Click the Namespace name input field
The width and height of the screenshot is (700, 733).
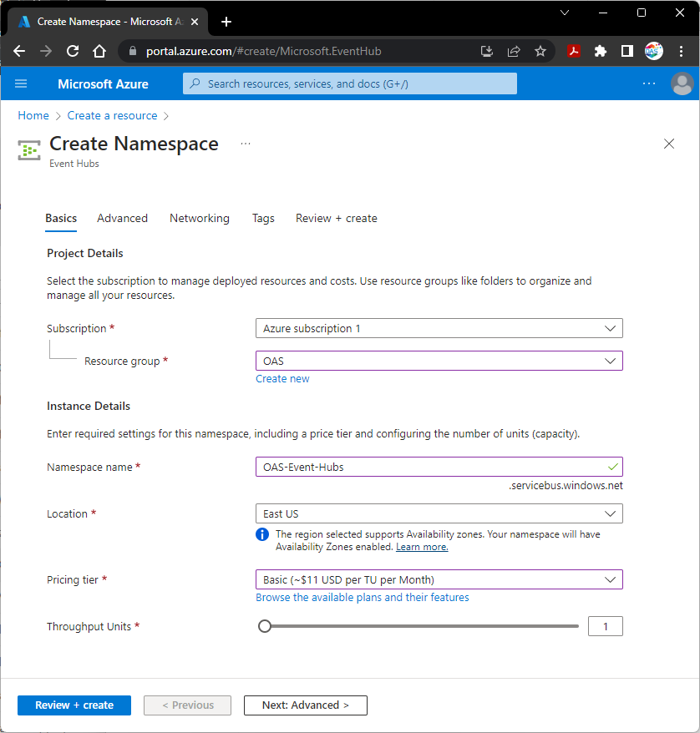430,467
